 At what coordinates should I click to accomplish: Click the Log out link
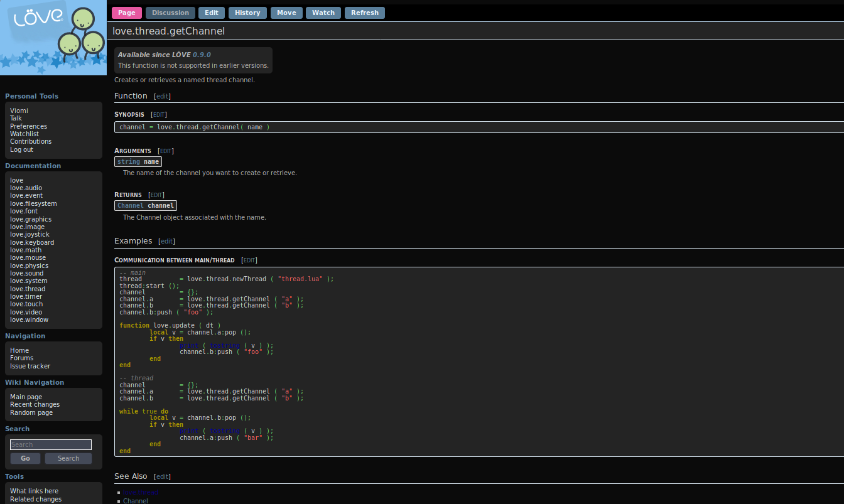pyautogui.click(x=21, y=149)
